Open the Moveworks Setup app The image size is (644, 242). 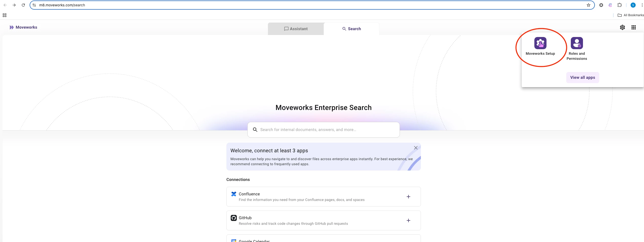click(x=540, y=46)
